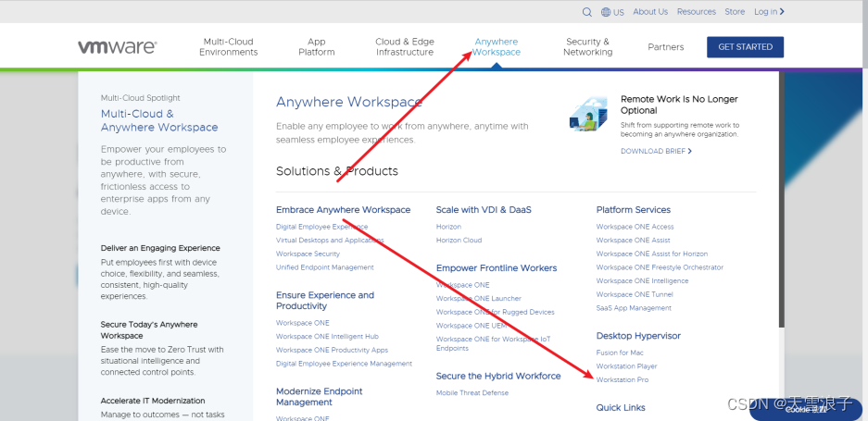Open the US region globe selector
This screenshot has height=421, width=868.
click(x=612, y=12)
